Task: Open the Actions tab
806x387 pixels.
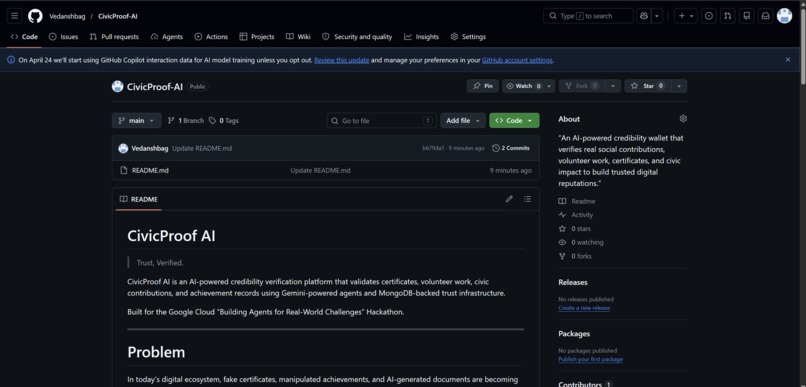Action: [x=211, y=36]
